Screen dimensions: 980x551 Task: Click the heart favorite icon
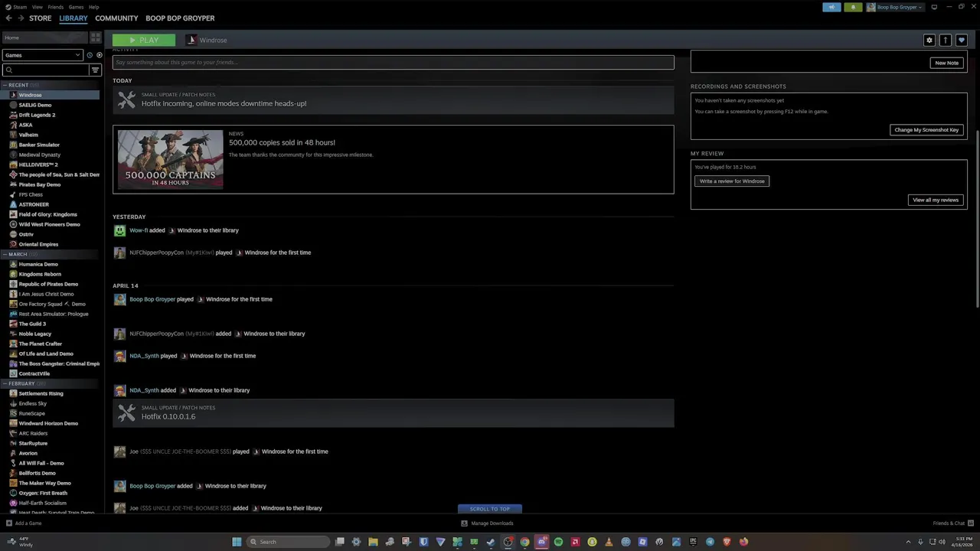[962, 40]
